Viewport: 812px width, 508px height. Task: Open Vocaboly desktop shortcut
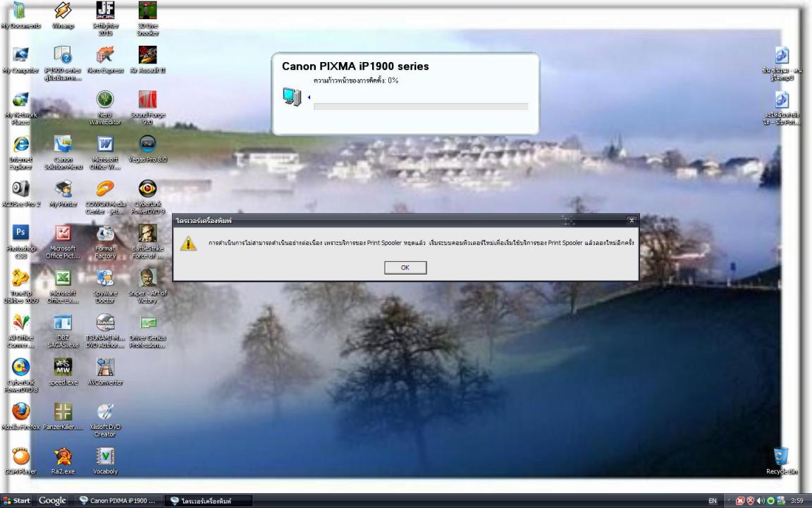(x=105, y=461)
